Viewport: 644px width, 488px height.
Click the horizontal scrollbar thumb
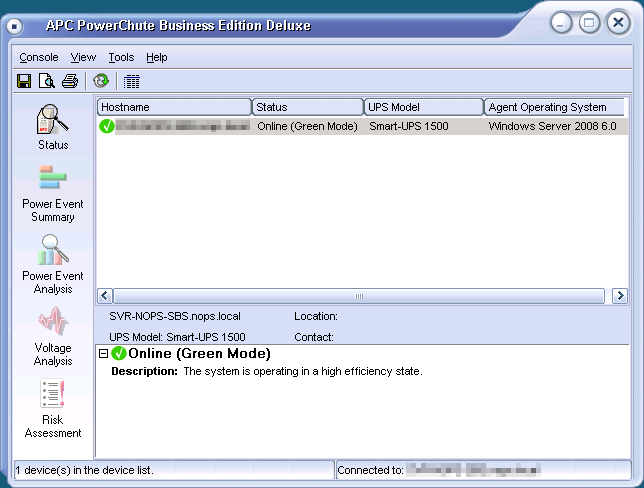click(x=359, y=296)
